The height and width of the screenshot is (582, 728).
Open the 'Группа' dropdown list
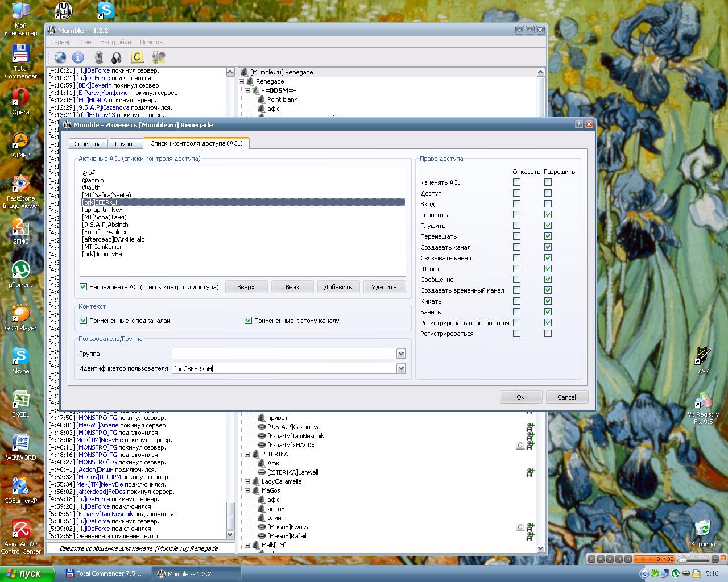(401, 354)
